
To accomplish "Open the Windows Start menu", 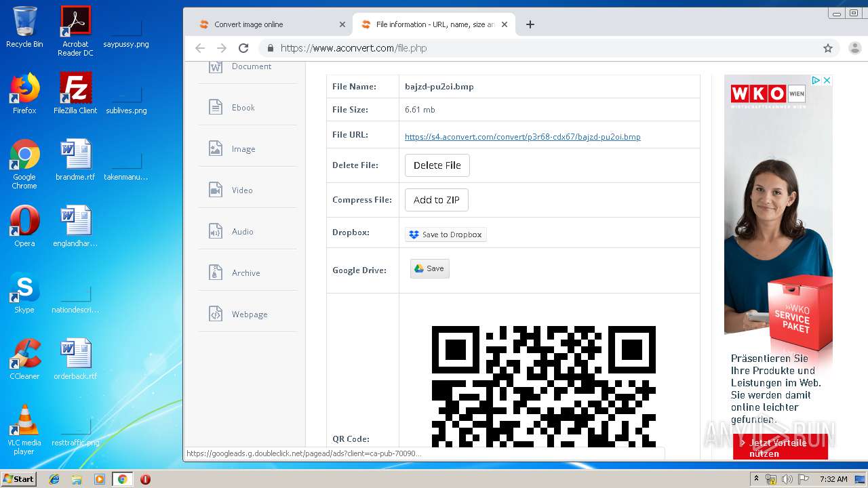I will pos(19,479).
